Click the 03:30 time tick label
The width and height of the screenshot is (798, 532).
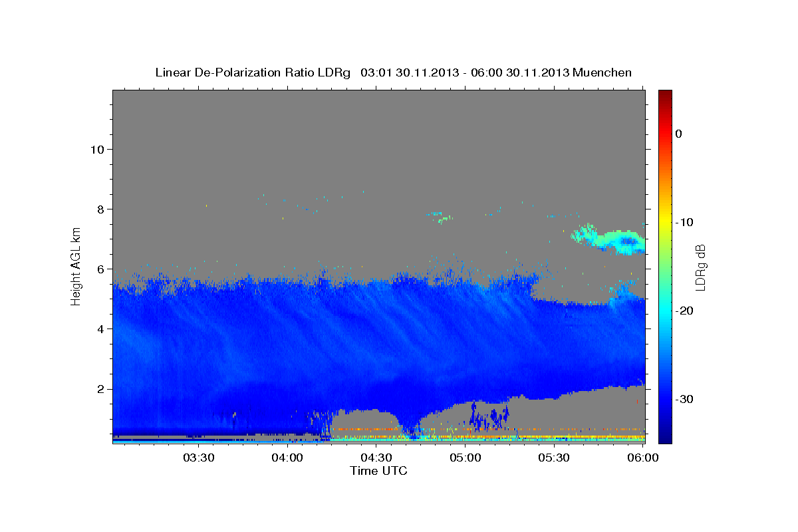(199, 458)
